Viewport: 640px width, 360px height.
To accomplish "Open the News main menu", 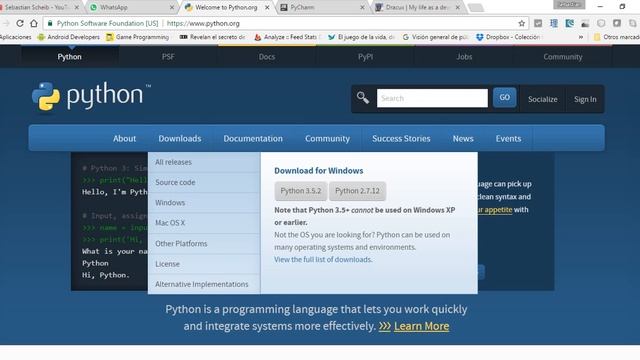I will point(463,138).
